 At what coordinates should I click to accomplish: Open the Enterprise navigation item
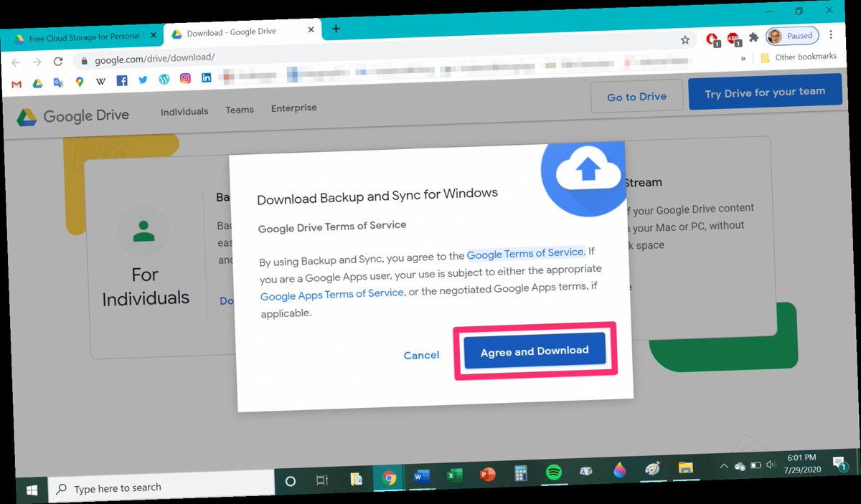[x=293, y=108]
